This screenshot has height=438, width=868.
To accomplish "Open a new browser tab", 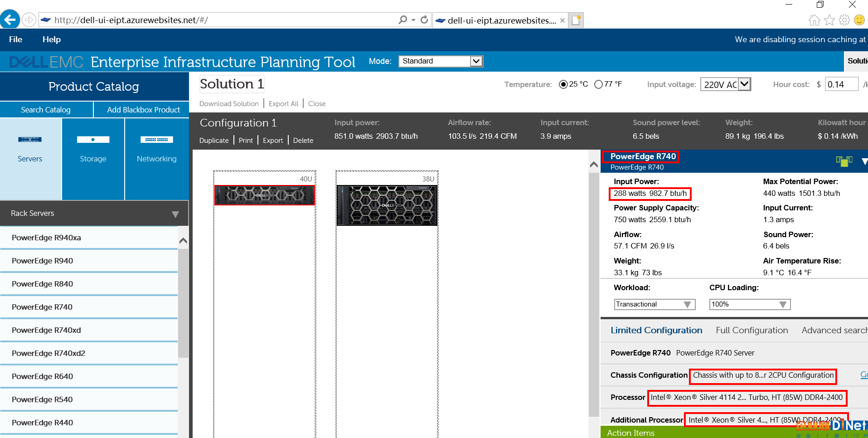I will point(576,20).
